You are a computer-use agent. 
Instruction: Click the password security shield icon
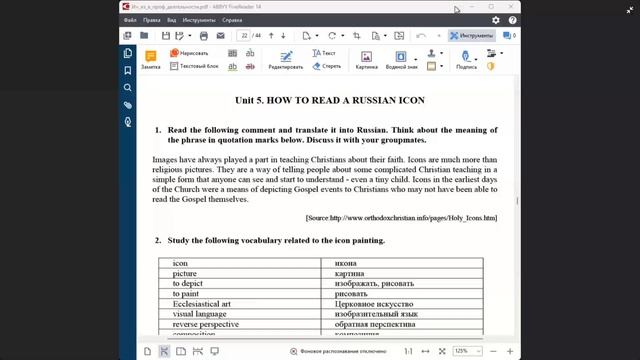(x=491, y=66)
